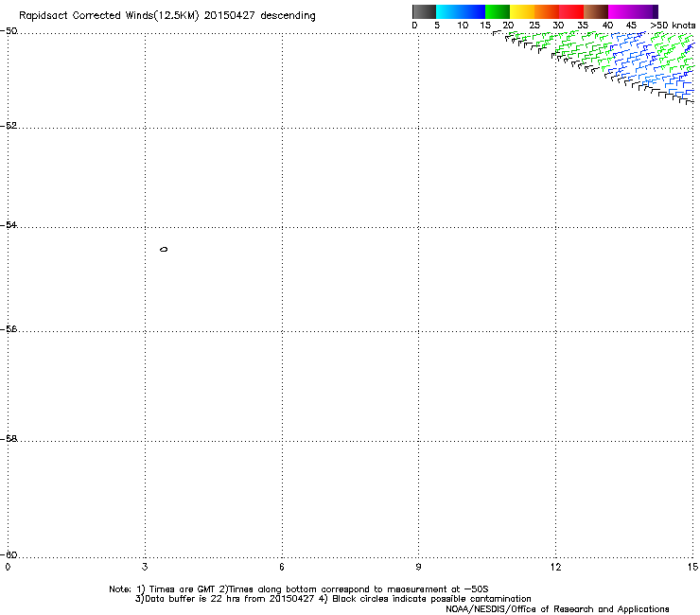Image resolution: width=700 pixels, height=615 pixels.
Task: Click the legend label '0'
Action: pyautogui.click(x=414, y=26)
